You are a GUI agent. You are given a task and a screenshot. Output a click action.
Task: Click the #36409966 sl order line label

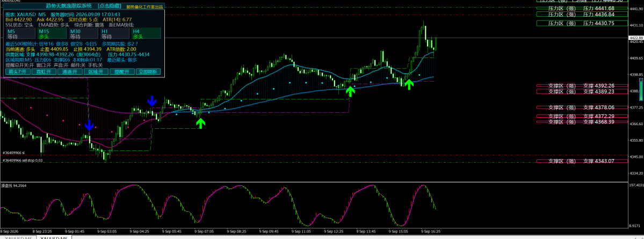14,153
